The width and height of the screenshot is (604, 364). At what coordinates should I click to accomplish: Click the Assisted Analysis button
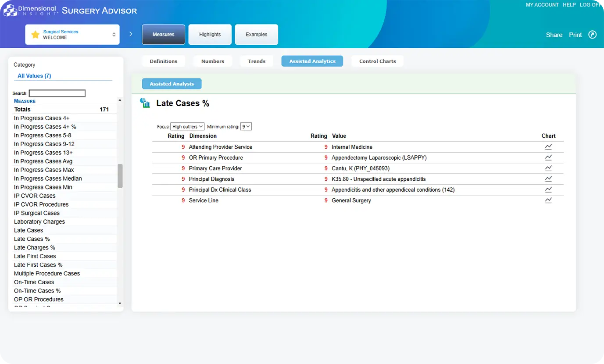[x=172, y=84]
